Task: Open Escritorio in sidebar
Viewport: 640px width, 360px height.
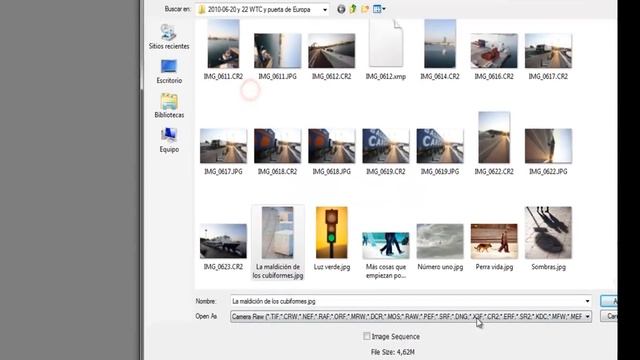Action: pos(169,72)
